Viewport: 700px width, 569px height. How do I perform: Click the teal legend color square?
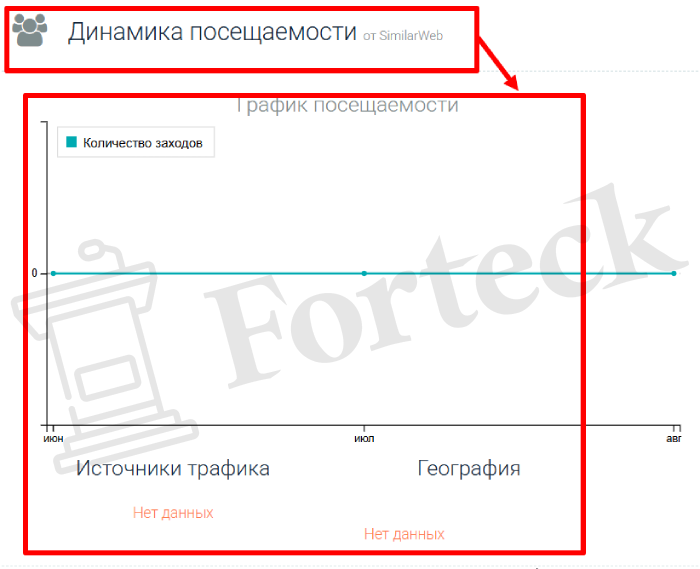click(71, 143)
